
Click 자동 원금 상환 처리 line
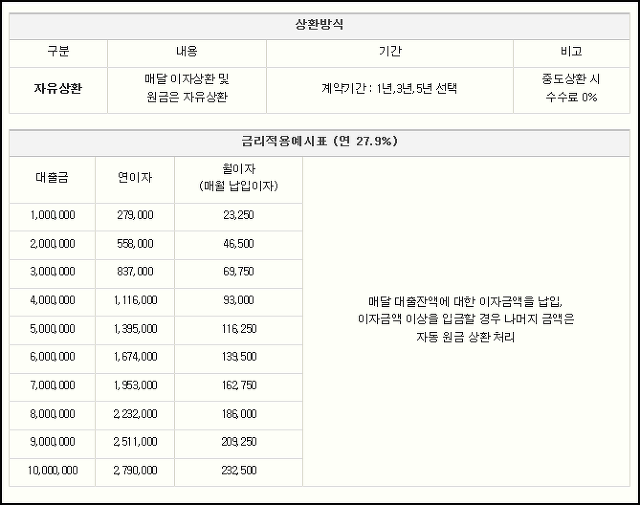point(465,337)
